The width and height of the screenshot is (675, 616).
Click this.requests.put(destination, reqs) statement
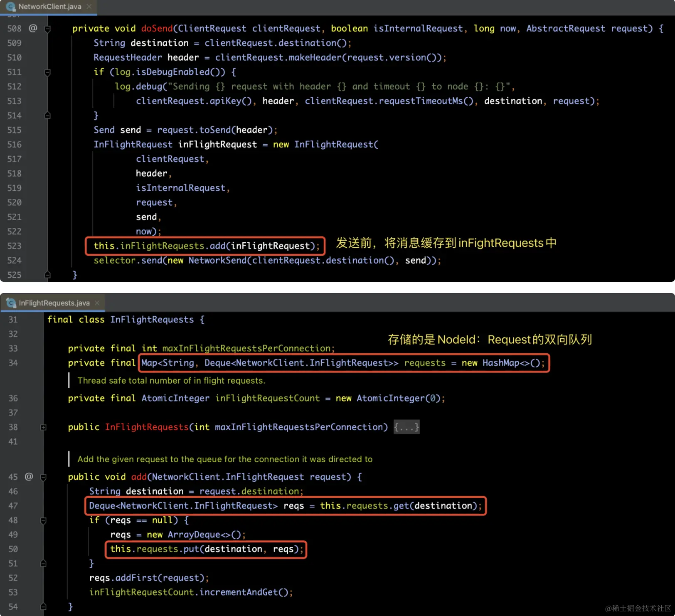click(x=207, y=549)
